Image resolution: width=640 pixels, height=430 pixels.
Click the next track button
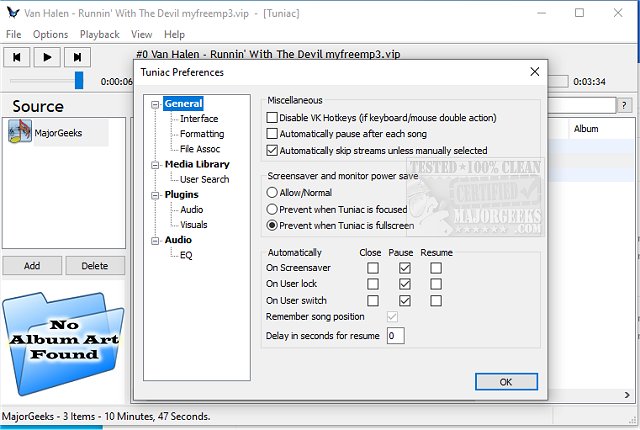[78, 57]
